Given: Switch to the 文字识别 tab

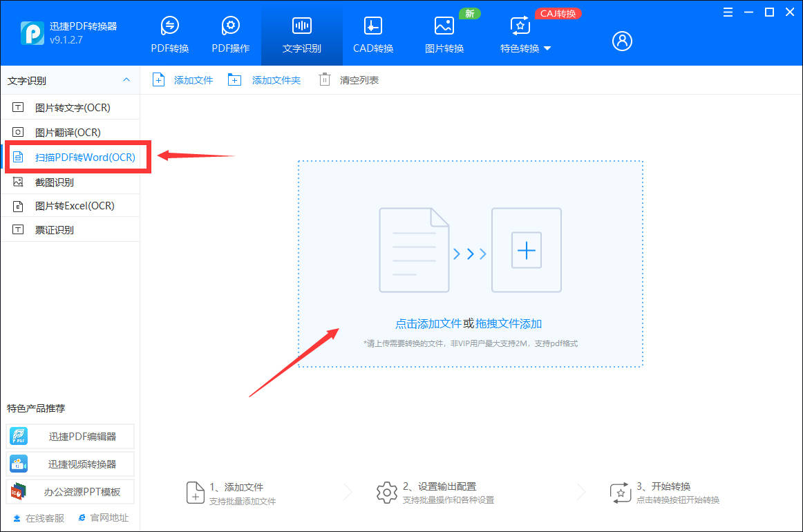Looking at the screenshot, I should [x=302, y=35].
